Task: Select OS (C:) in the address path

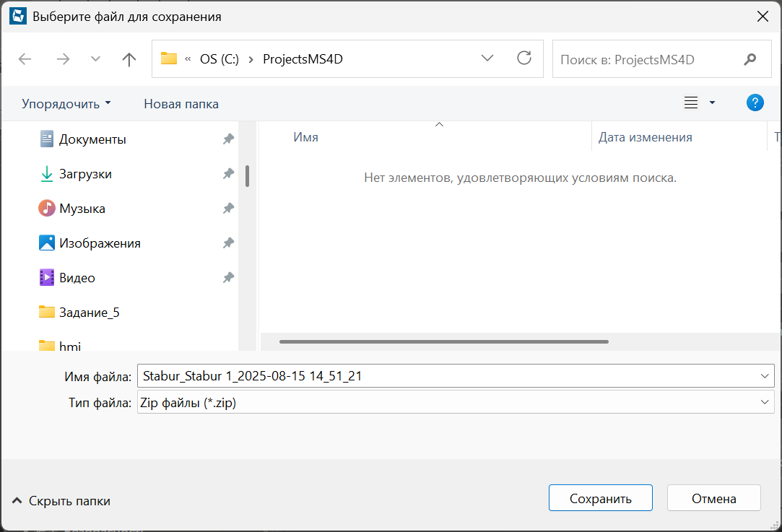Action: (x=220, y=59)
